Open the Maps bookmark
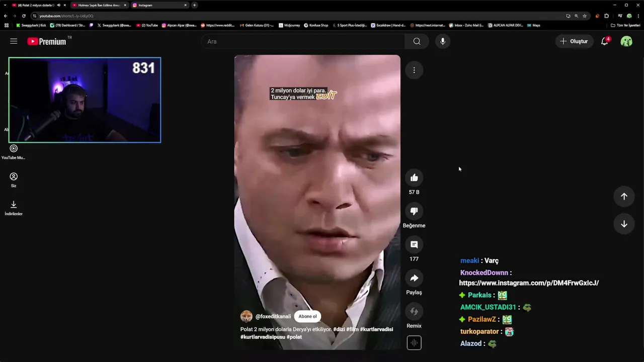644x362 pixels. (x=533, y=25)
